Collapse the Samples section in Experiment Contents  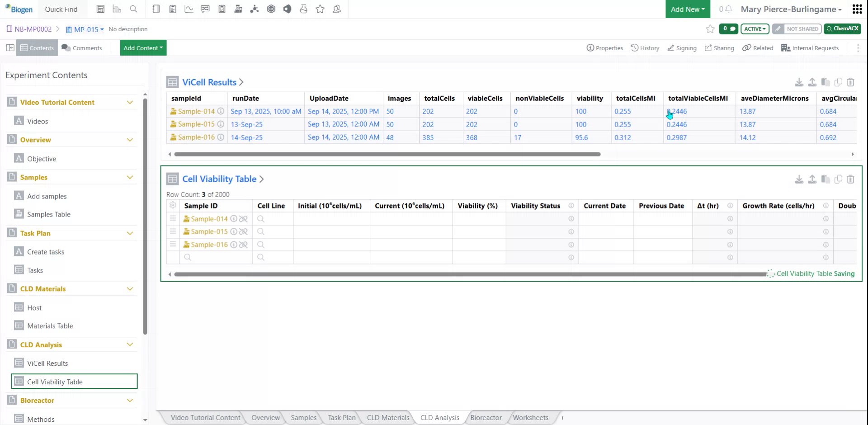click(x=130, y=177)
